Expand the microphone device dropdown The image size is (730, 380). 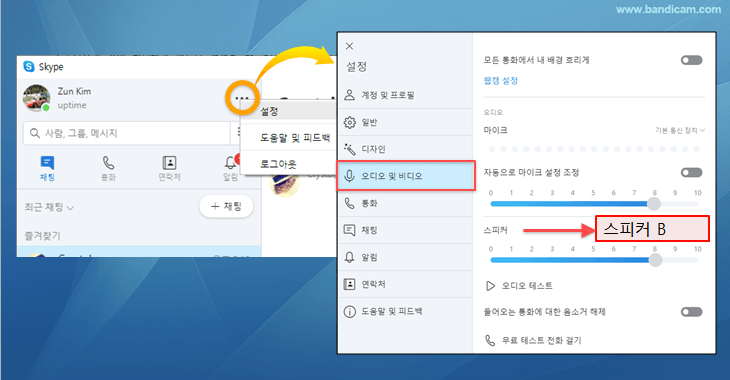[x=680, y=130]
